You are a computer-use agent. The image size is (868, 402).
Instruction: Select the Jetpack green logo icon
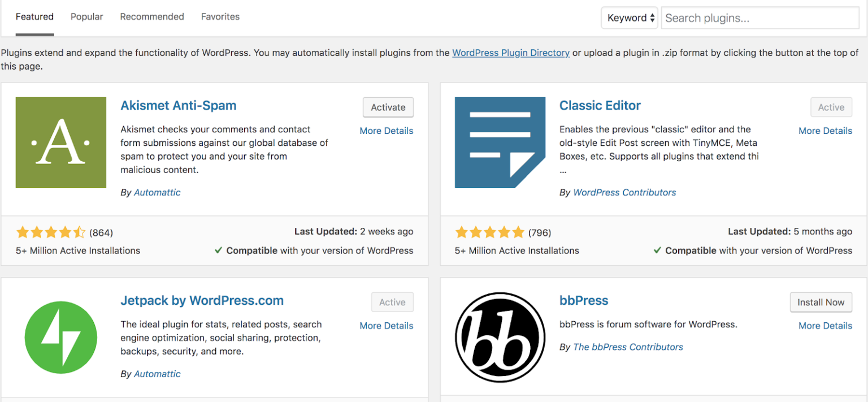click(x=60, y=337)
